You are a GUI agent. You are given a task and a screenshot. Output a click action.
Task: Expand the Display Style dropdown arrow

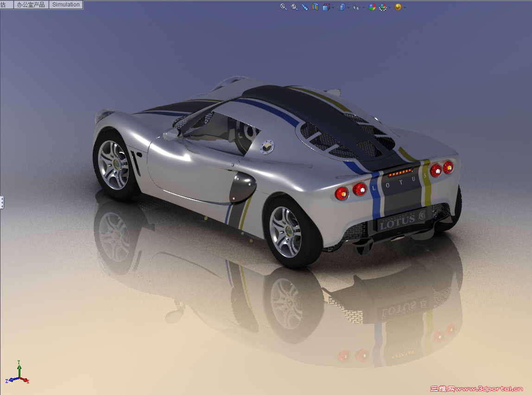tap(348, 7)
